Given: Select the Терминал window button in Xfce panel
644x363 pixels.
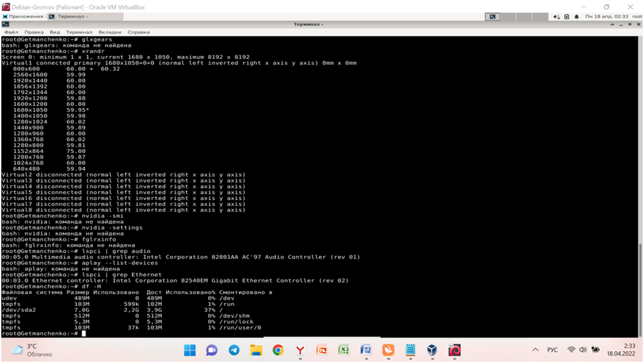Looking at the screenshot, I should point(85,16).
